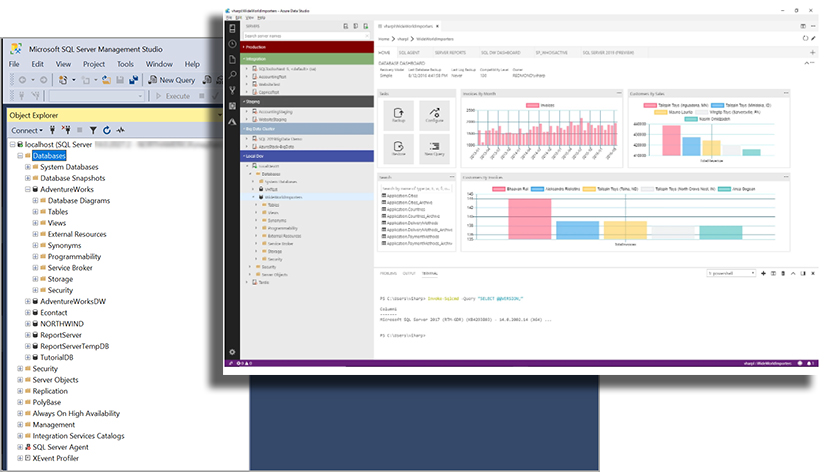The width and height of the screenshot is (832, 472).
Task: Expand System Databases node in SSMS
Action: pos(28,167)
